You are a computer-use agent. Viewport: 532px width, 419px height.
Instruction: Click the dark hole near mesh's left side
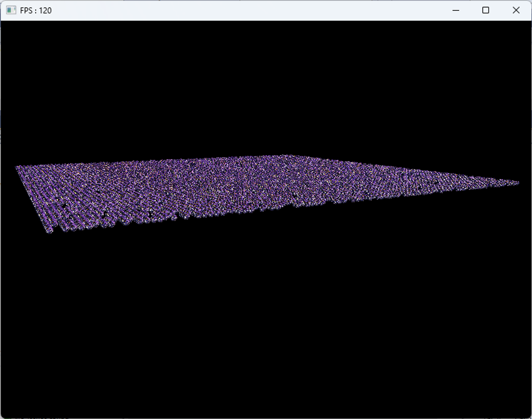[64, 206]
